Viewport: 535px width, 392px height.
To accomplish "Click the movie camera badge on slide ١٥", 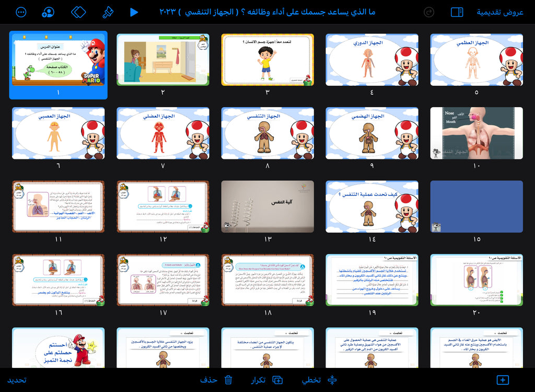I will click(436, 227).
